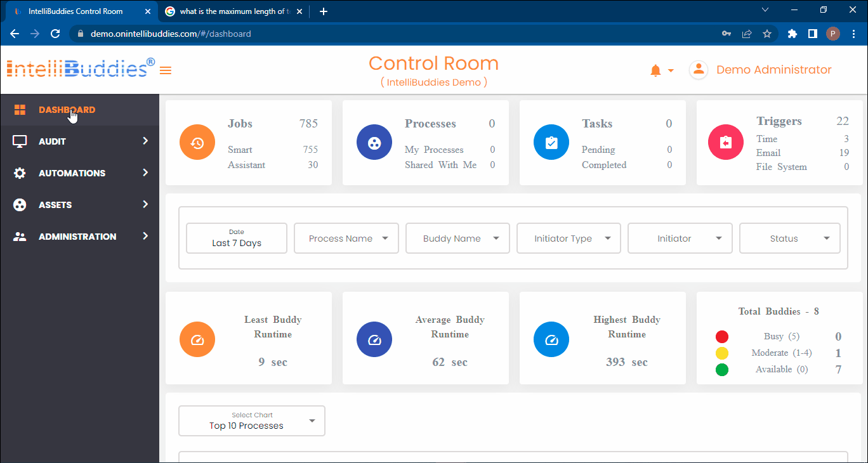Click the Jobs card title
This screenshot has width=868, height=463.
[x=240, y=124]
